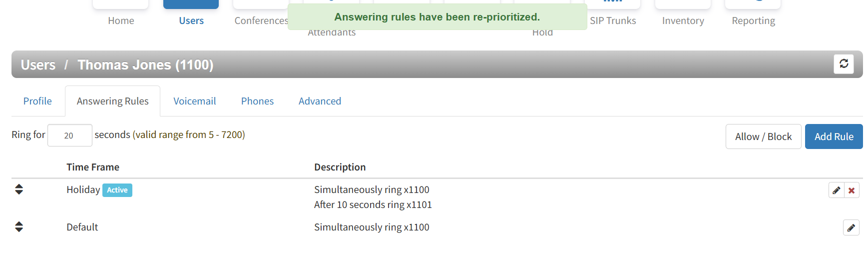Open the Voicemail tab
The width and height of the screenshot is (868, 257).
(x=195, y=101)
